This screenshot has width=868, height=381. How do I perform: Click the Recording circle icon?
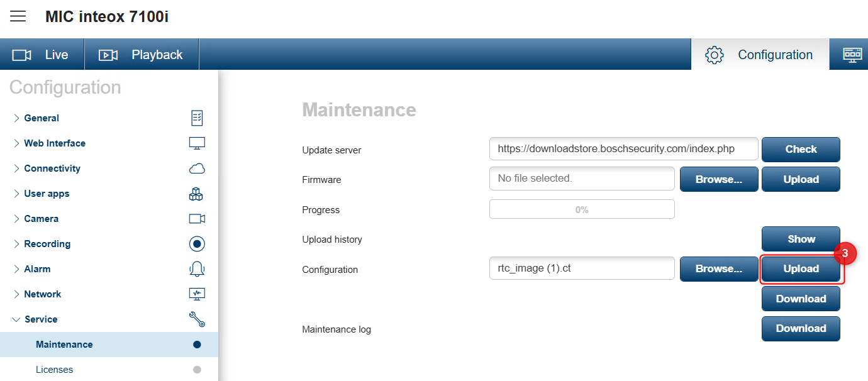(197, 244)
